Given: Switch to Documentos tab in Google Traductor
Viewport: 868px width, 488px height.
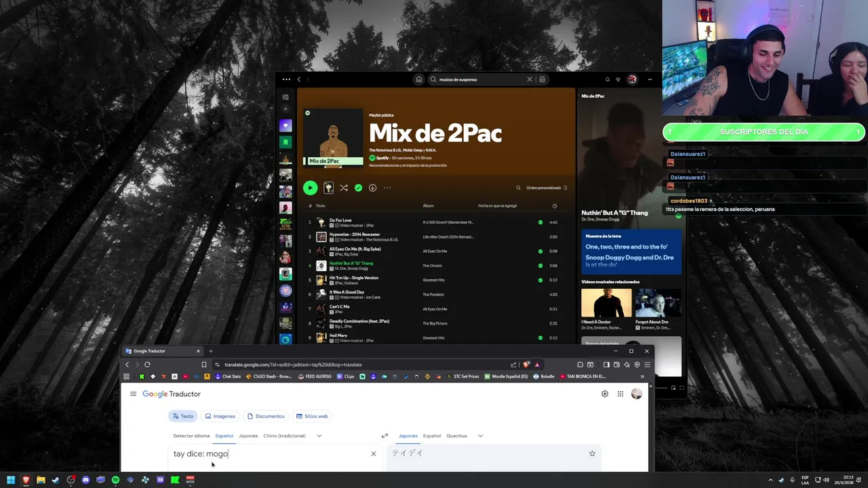Looking at the screenshot, I should click(266, 416).
